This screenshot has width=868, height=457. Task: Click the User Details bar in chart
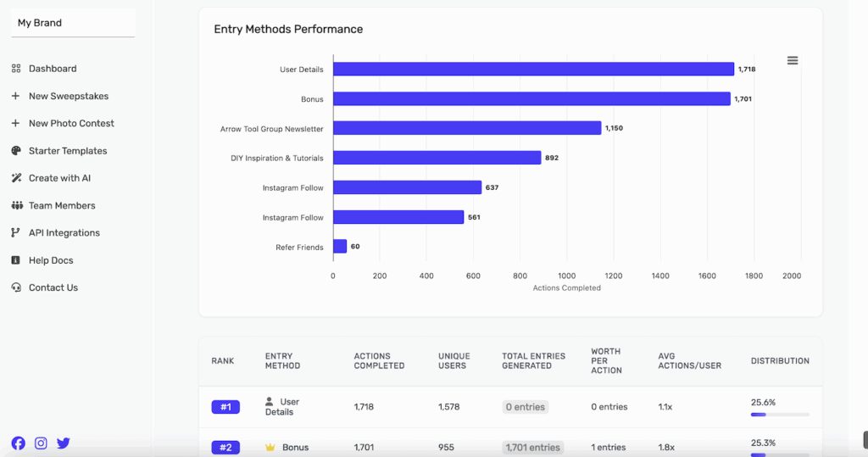pyautogui.click(x=533, y=70)
